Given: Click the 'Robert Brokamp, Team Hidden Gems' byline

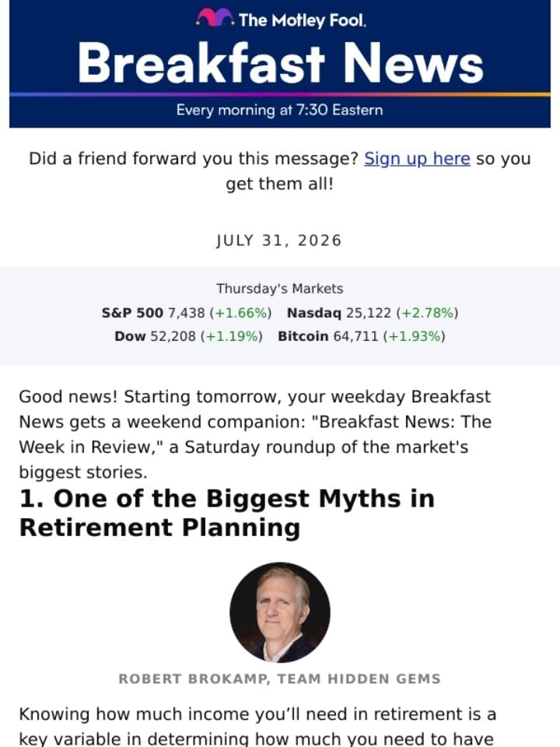Looking at the screenshot, I should click(279, 679).
